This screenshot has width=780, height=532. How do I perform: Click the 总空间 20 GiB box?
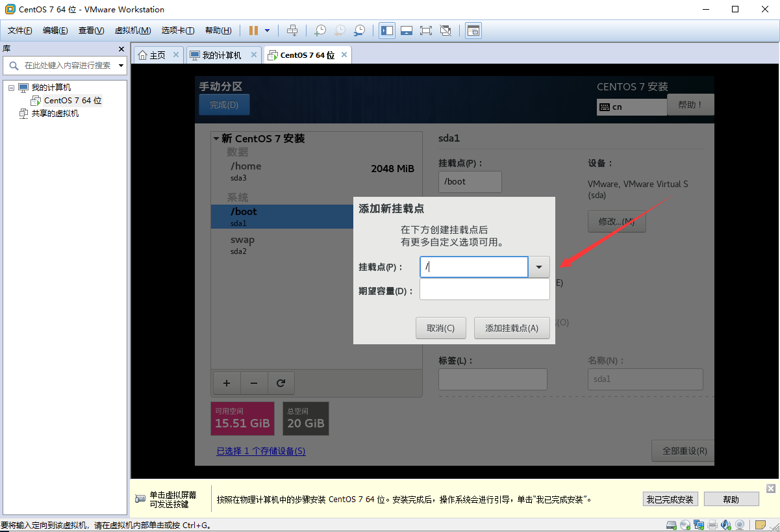pyautogui.click(x=306, y=418)
